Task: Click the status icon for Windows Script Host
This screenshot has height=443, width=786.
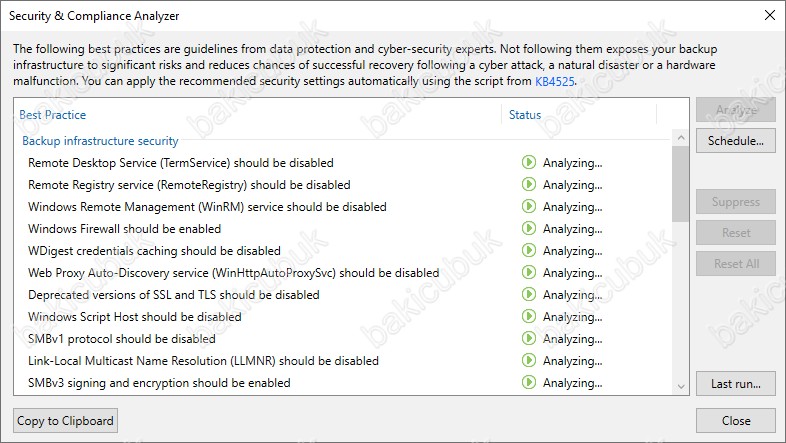Action: click(x=529, y=317)
